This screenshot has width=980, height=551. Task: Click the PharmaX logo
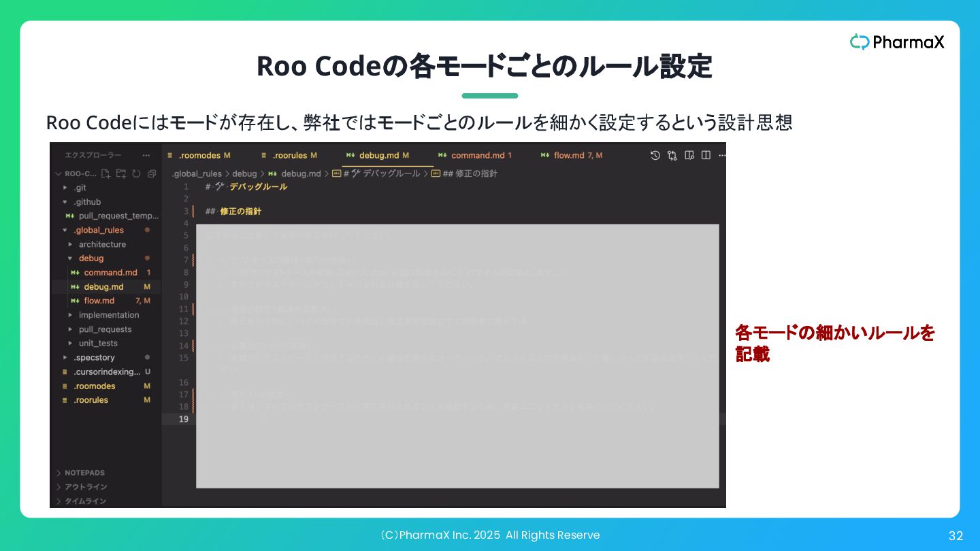pyautogui.click(x=897, y=42)
